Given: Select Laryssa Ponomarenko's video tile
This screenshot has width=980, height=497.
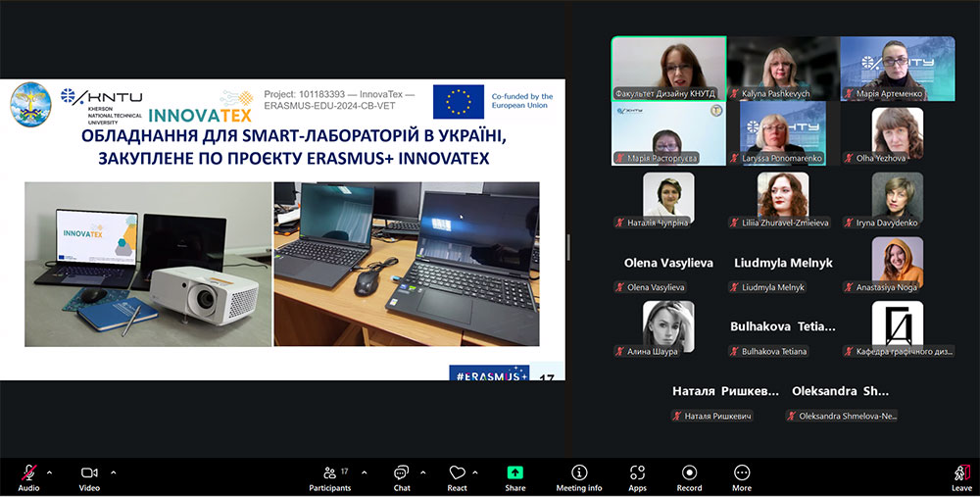Looking at the screenshot, I should (x=783, y=132).
